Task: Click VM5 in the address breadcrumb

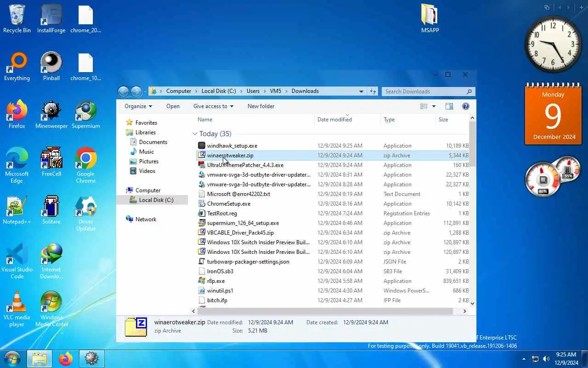Action: point(276,91)
